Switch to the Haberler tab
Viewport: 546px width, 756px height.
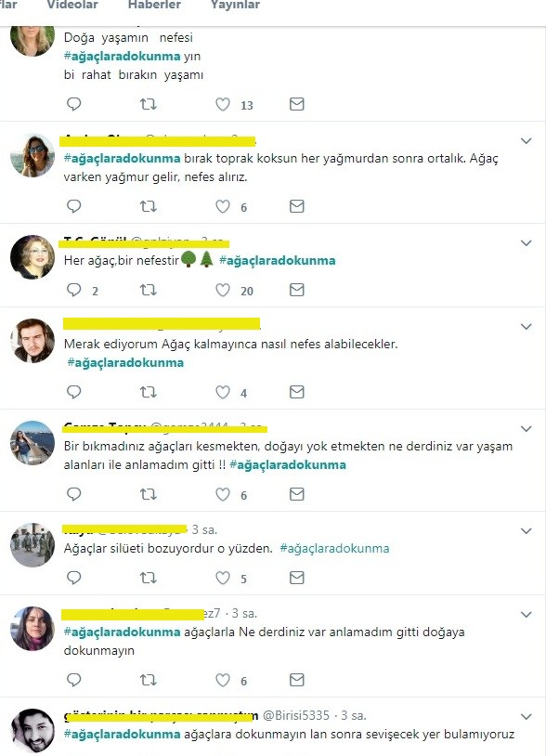[x=154, y=5]
